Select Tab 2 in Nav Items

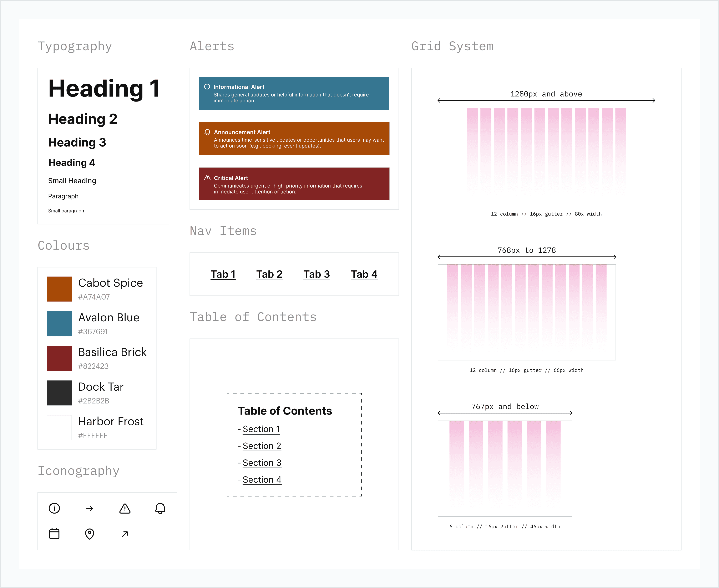tap(269, 274)
